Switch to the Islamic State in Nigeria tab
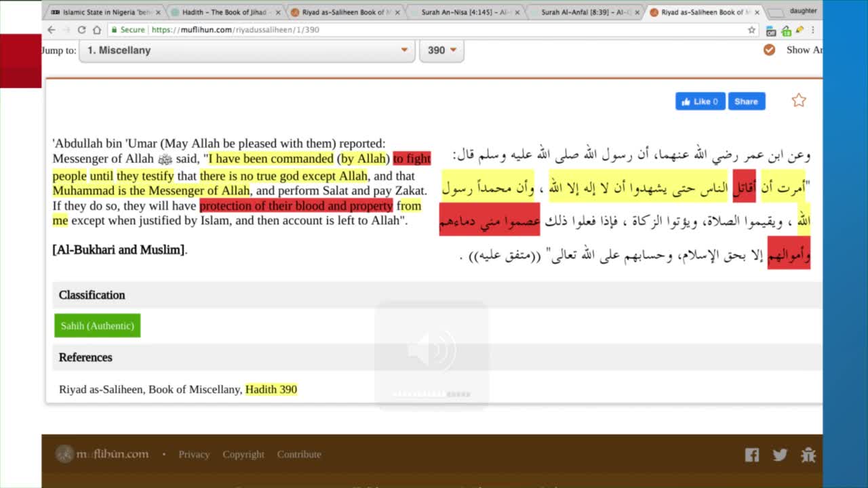This screenshot has width=868, height=488. click(105, 12)
